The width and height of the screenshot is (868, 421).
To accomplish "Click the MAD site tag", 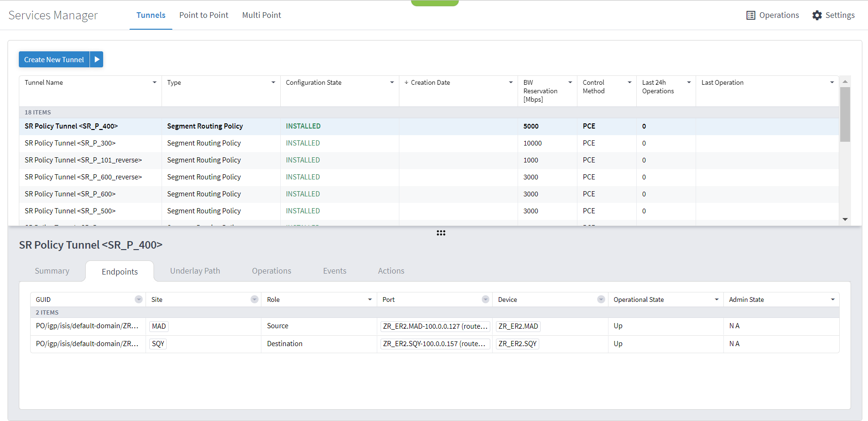I will (x=159, y=326).
